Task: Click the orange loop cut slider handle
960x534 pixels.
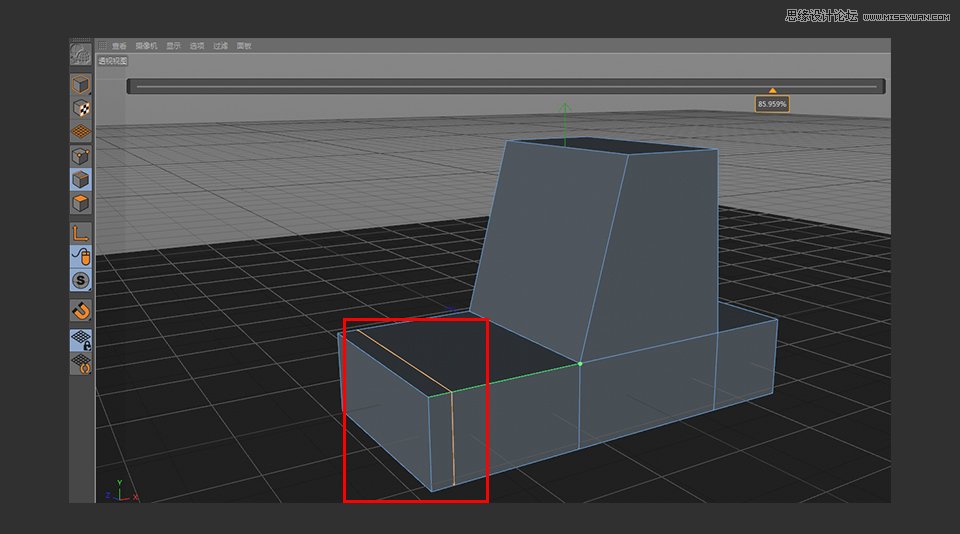Action: pos(772,90)
